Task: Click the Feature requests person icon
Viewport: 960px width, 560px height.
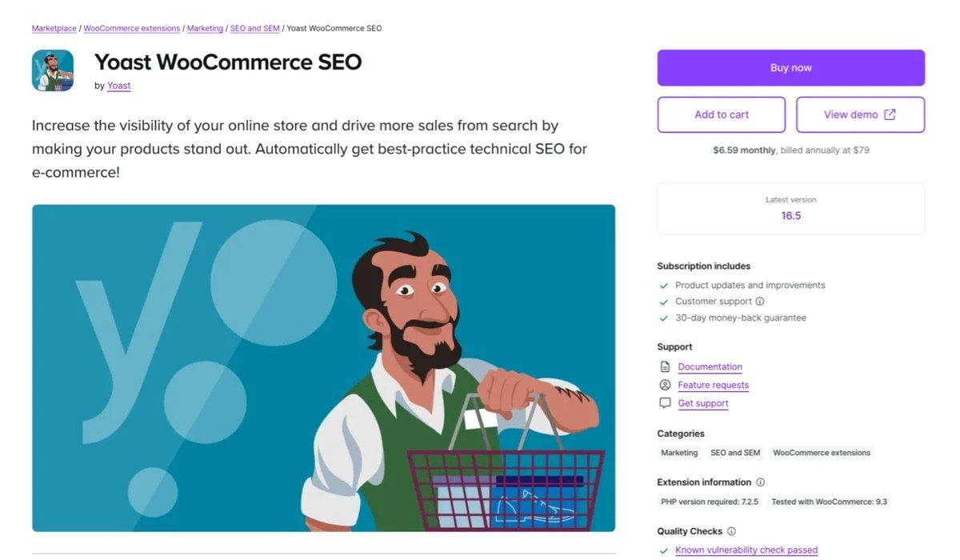Action: (x=665, y=385)
